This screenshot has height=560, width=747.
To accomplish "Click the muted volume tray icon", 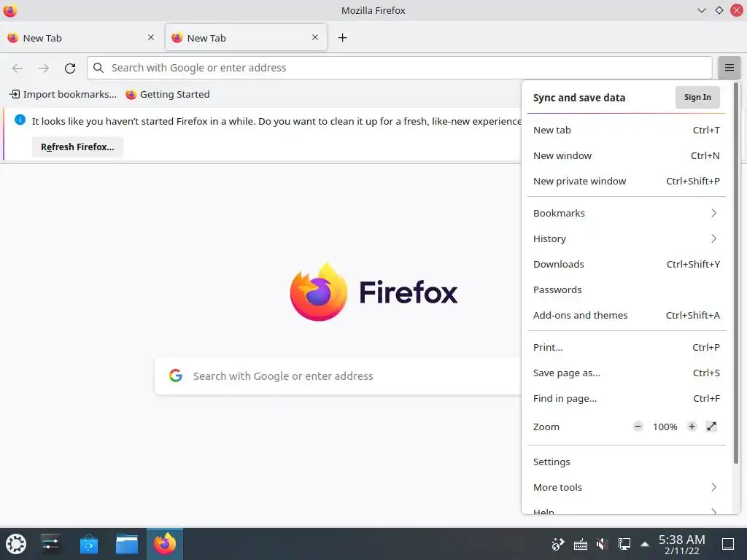I will pos(602,544).
